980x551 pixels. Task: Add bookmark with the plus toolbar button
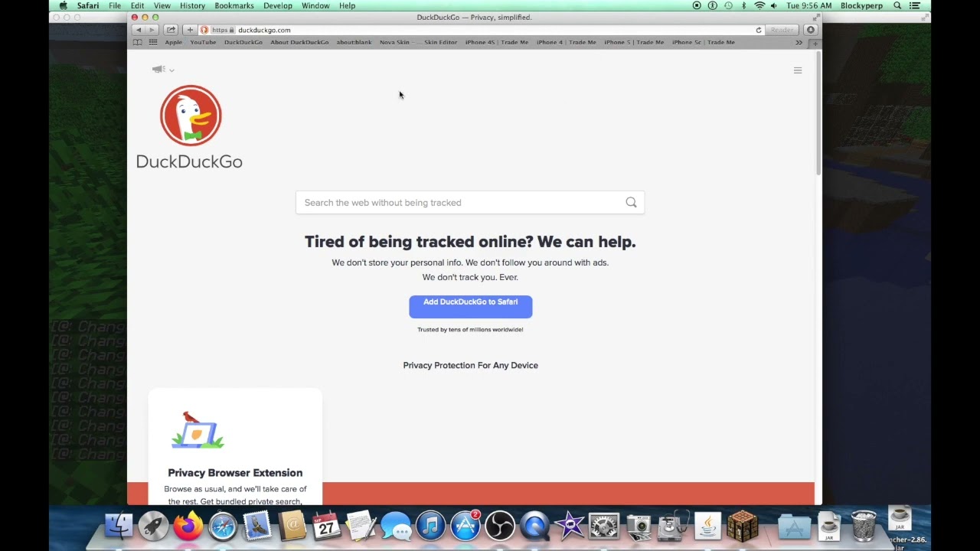190,30
